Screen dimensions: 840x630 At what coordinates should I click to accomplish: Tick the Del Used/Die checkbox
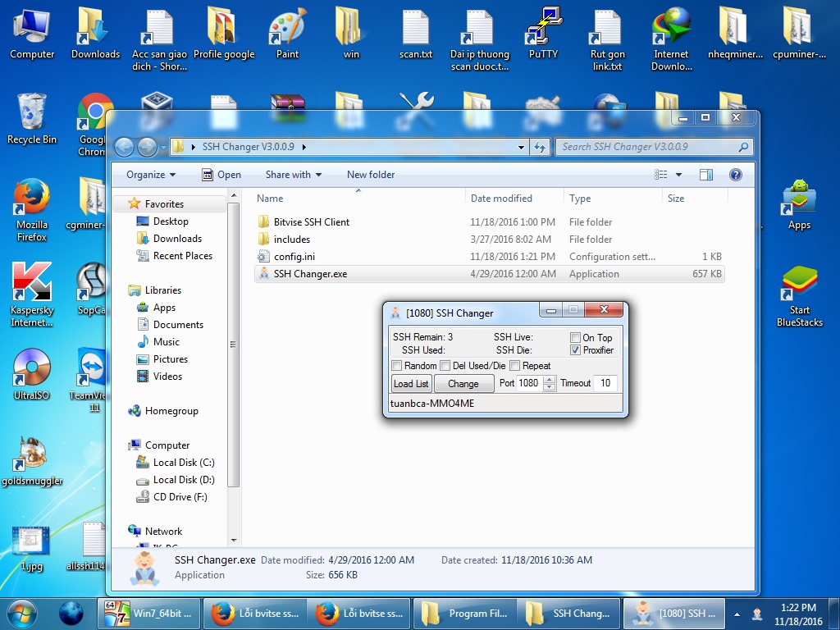[445, 365]
